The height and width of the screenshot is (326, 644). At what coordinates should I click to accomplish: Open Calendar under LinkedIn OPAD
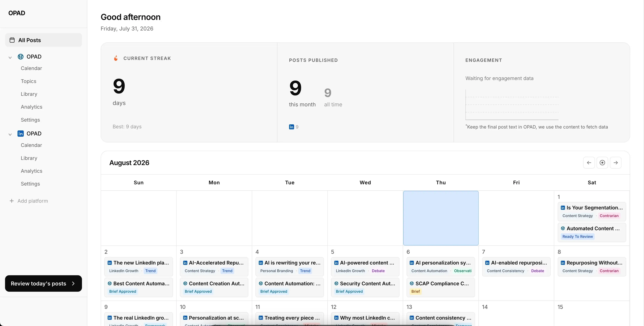click(x=31, y=145)
